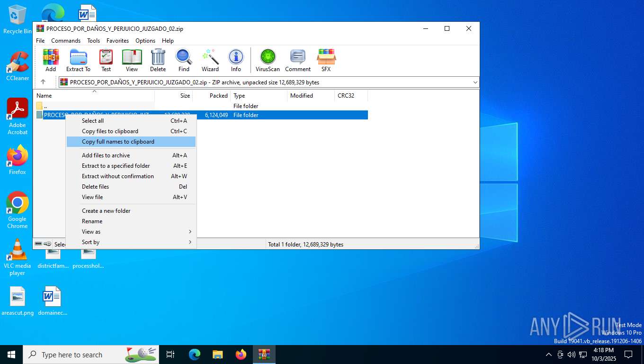The width and height of the screenshot is (644, 364).
Task: Expand the archive path dropdown
Action: (475, 82)
